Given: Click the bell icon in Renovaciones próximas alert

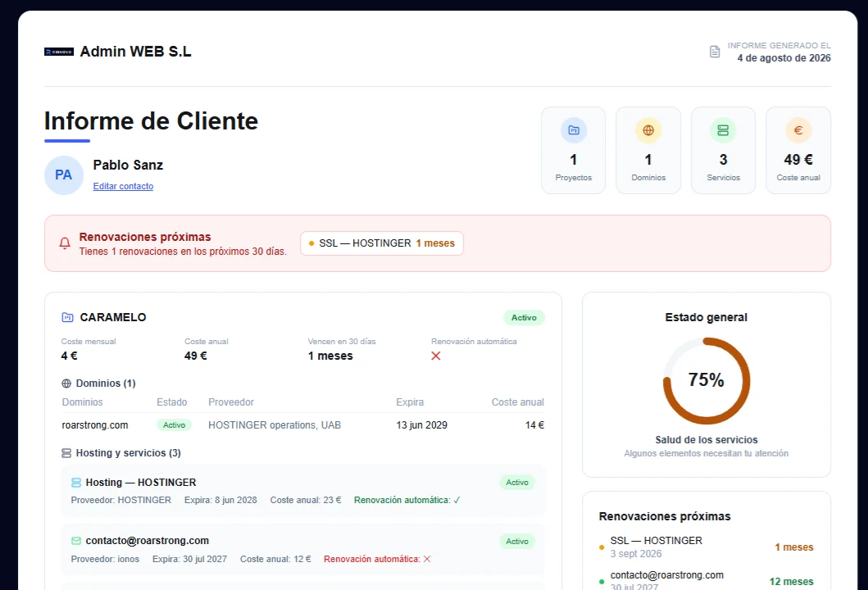Looking at the screenshot, I should click(x=65, y=243).
